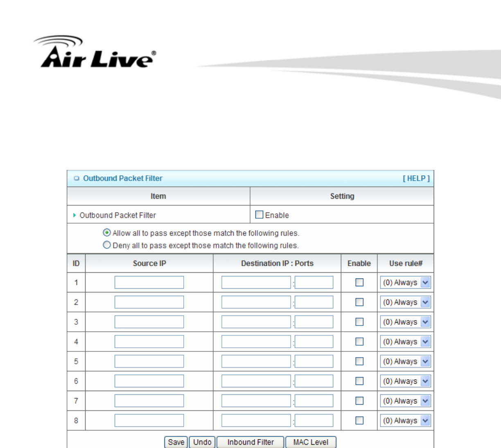
Task: Focus Destination IP field for rule 4
Action: 256,341
